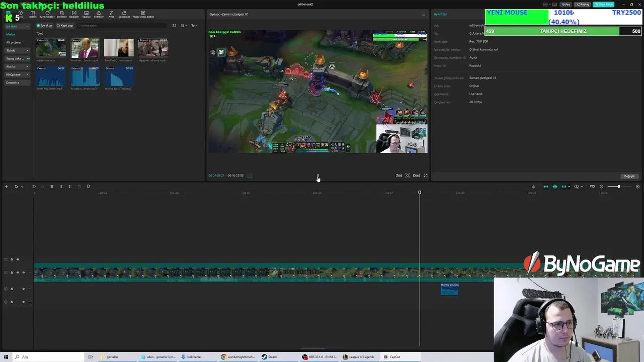Open the media sort dropdown
644x362 pixels.
click(184, 26)
